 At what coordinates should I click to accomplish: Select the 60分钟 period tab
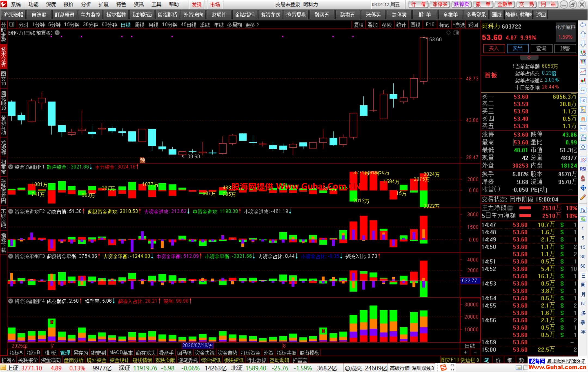click(109, 25)
